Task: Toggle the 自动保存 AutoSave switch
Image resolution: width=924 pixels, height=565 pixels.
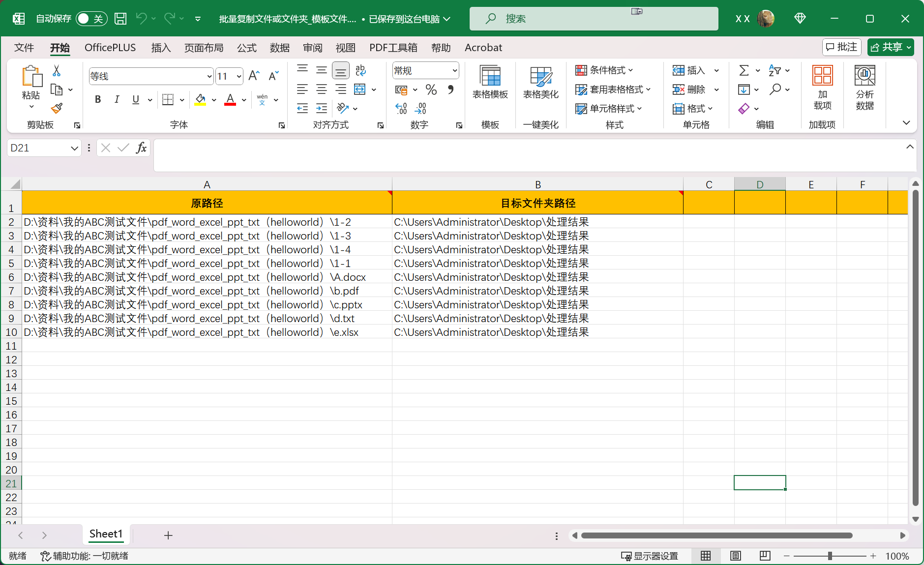Action: (x=91, y=19)
